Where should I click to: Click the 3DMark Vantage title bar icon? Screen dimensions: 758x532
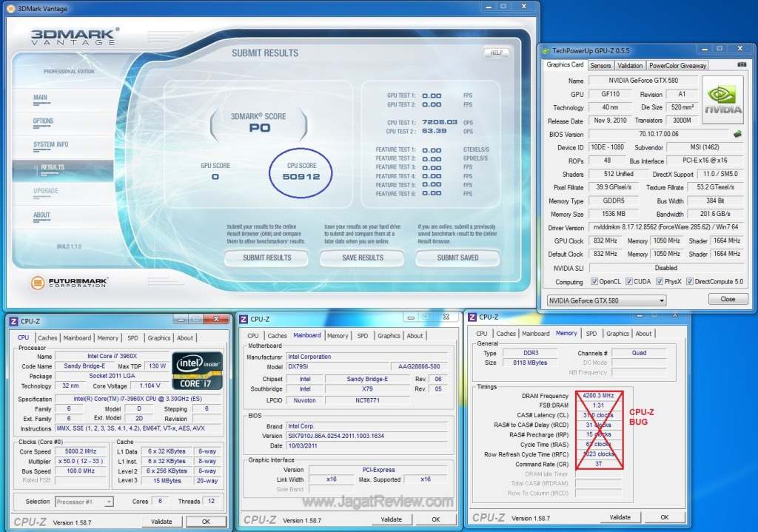click(x=10, y=7)
